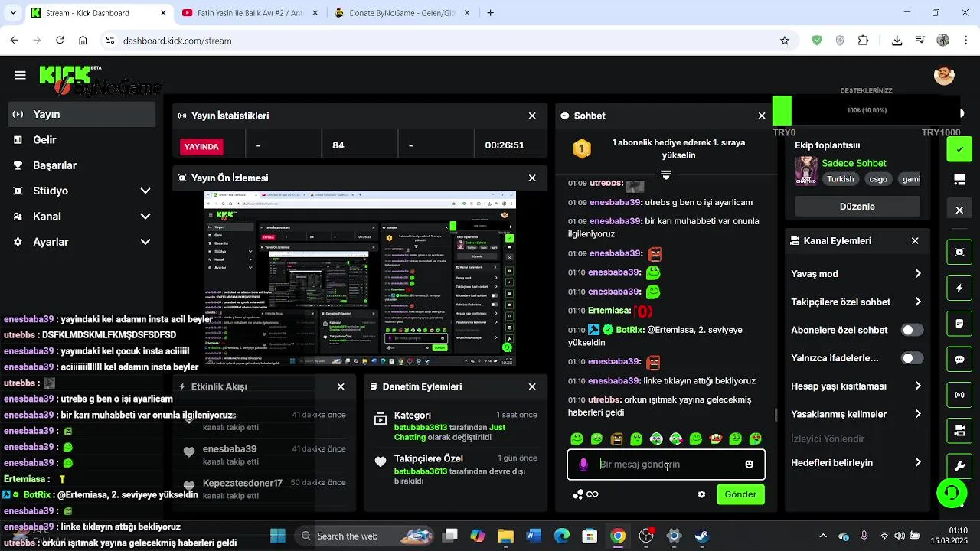Bookmark this page with the star icon
The image size is (980, 551).
point(784,41)
